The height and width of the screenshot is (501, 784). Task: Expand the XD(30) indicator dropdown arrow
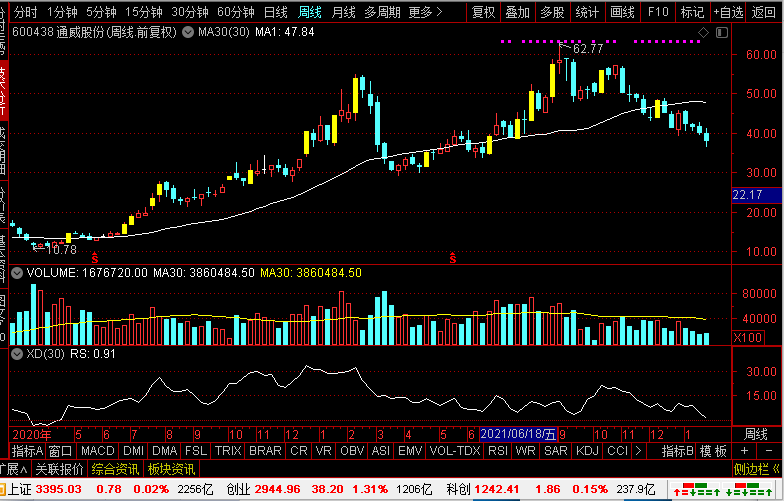(x=16, y=353)
